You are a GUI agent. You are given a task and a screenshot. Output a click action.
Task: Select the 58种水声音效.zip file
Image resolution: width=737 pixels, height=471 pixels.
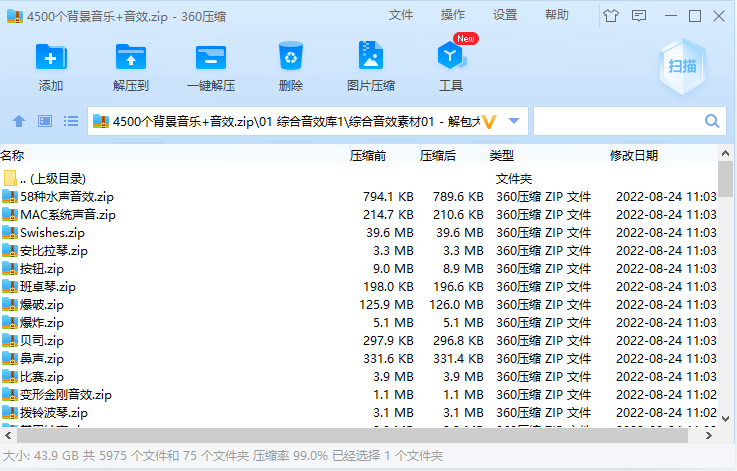tap(67, 197)
